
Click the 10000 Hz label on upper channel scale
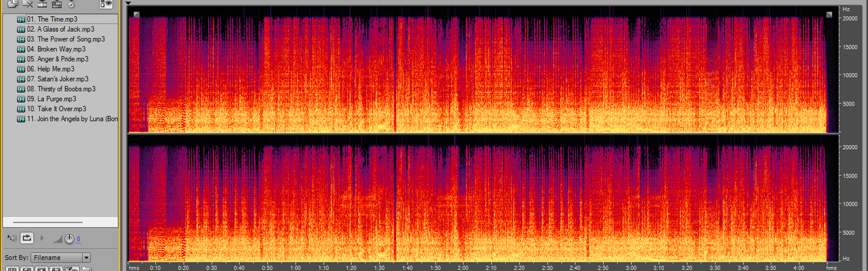[x=850, y=75]
